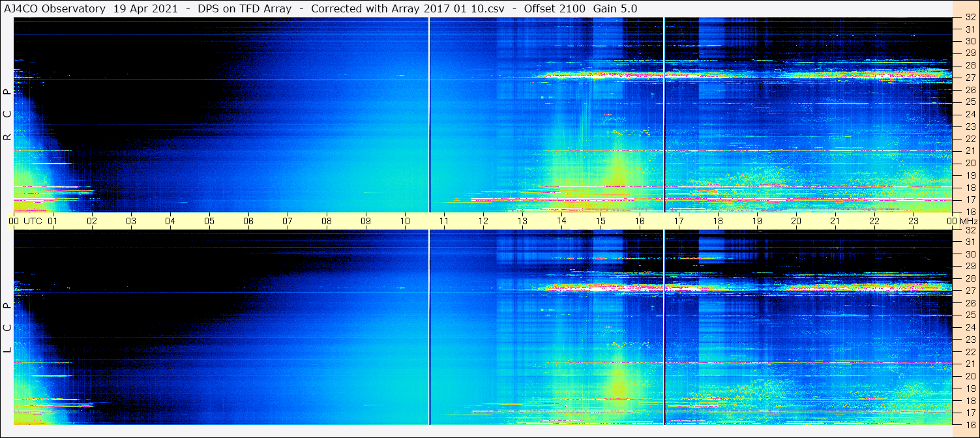Select the 20 hour time axis label

(796, 222)
